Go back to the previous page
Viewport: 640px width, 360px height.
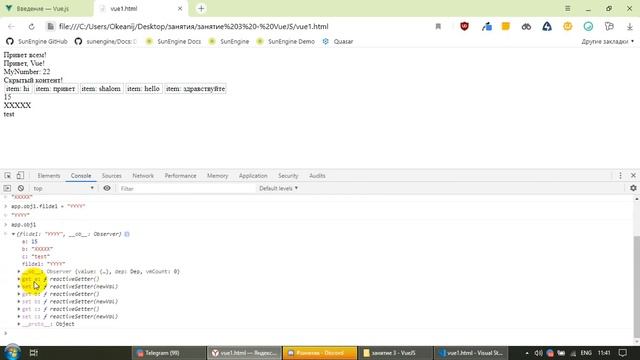point(11,27)
